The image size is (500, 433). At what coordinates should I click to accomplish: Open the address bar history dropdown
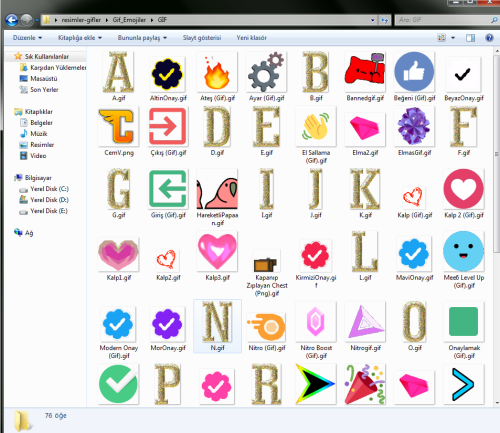373,20
